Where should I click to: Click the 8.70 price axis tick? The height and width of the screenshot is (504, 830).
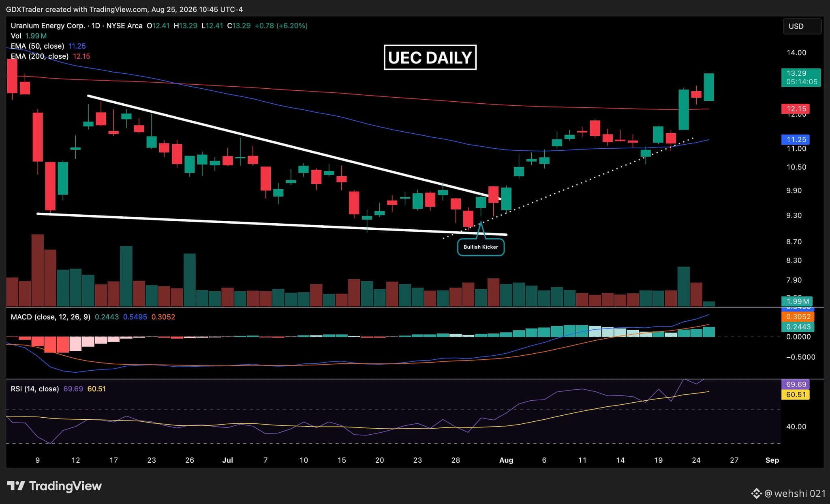coord(794,241)
